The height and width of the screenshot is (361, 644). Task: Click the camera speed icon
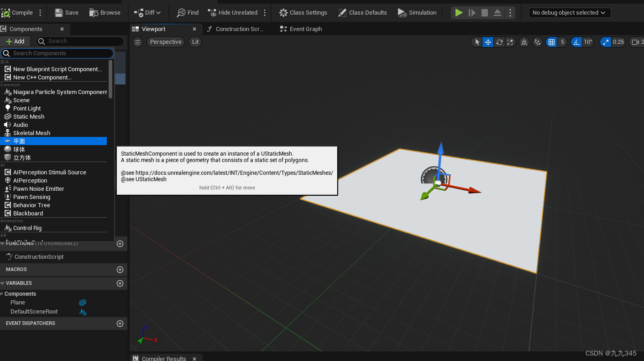(636, 42)
